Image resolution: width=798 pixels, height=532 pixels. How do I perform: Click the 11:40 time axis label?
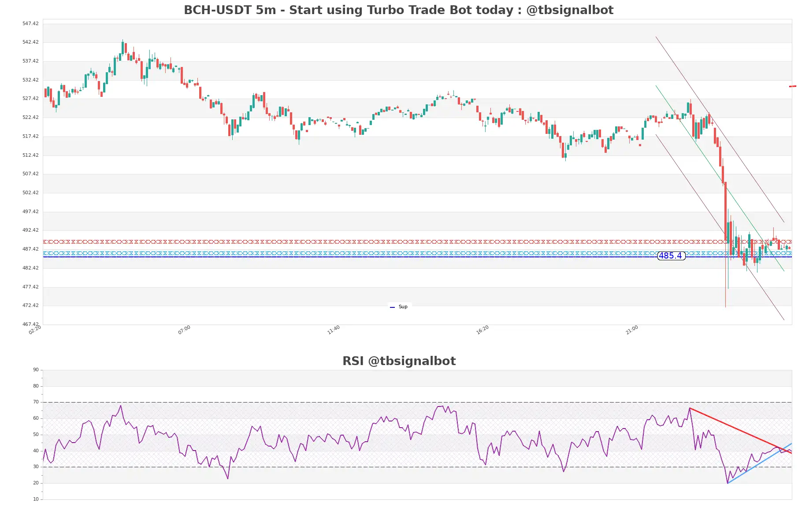(x=334, y=330)
